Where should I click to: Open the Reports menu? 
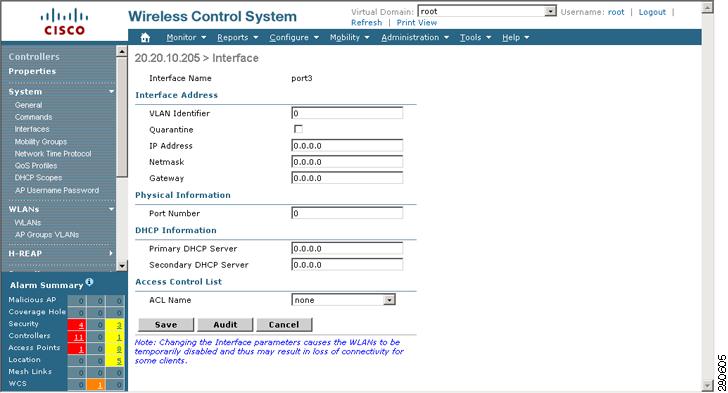click(x=237, y=37)
